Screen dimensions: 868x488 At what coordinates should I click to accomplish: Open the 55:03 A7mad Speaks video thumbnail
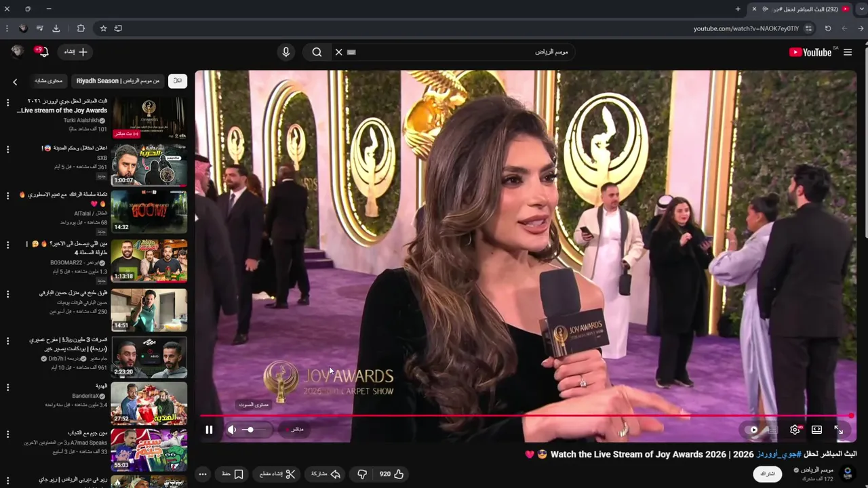coord(149,449)
